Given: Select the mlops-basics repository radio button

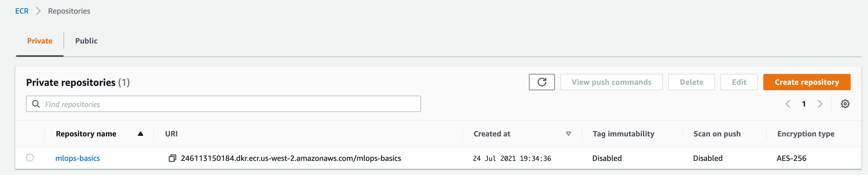Looking at the screenshot, I should pyautogui.click(x=30, y=158).
